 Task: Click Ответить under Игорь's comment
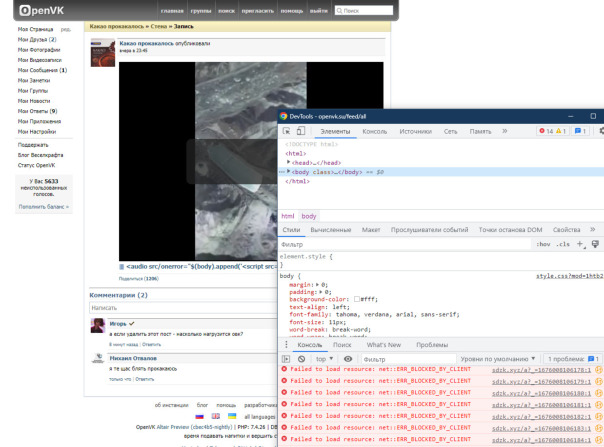click(x=151, y=344)
